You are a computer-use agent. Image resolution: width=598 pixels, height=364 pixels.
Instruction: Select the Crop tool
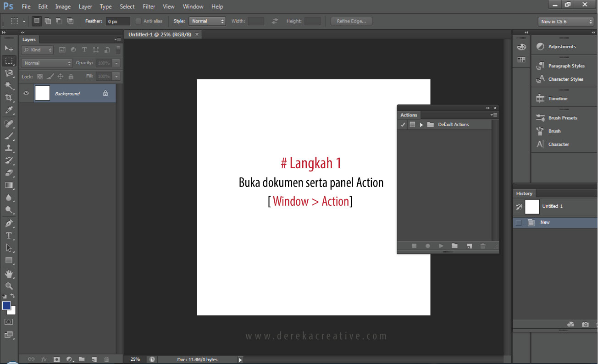point(9,98)
